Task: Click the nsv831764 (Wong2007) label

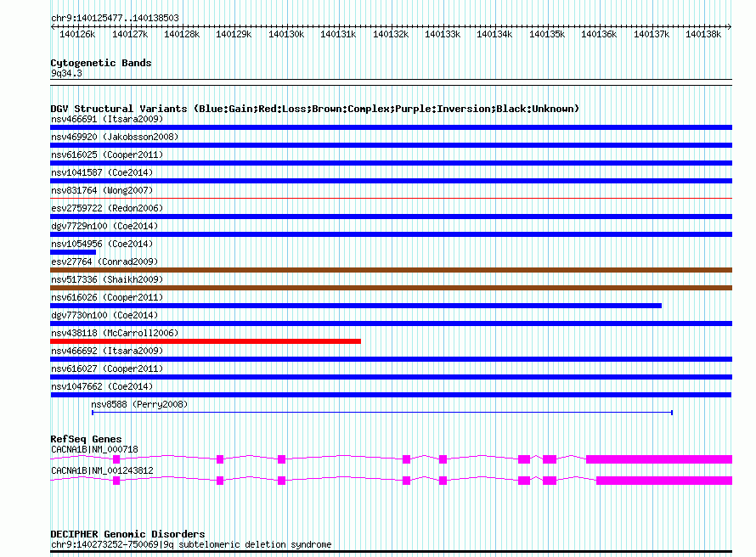Action: coord(102,190)
